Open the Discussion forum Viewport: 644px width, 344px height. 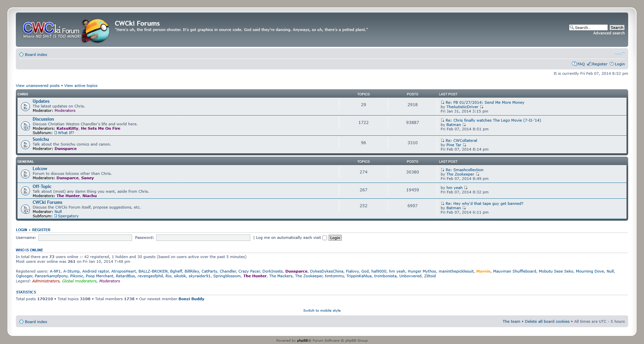[x=43, y=119]
